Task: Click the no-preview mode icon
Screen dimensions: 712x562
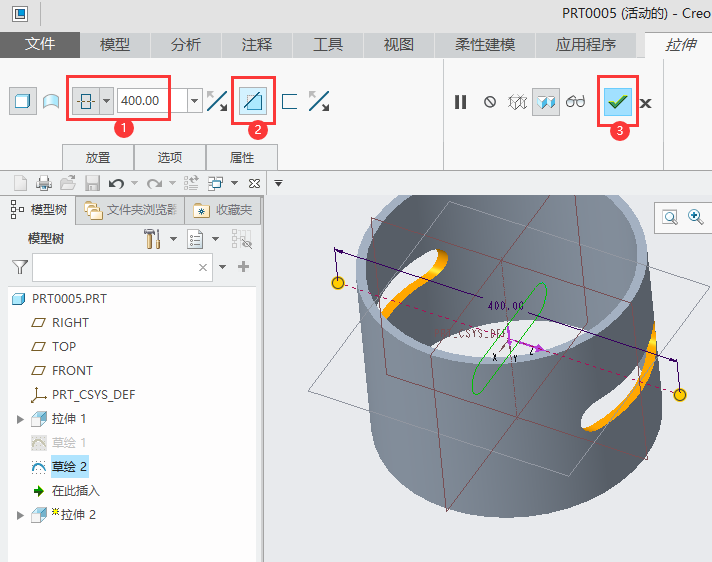Action: tap(490, 102)
